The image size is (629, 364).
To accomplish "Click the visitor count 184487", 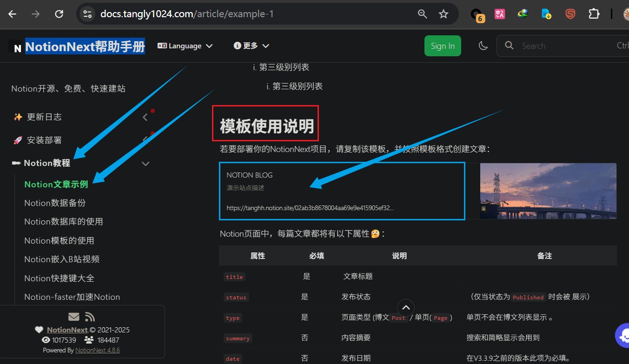I will point(108,340).
